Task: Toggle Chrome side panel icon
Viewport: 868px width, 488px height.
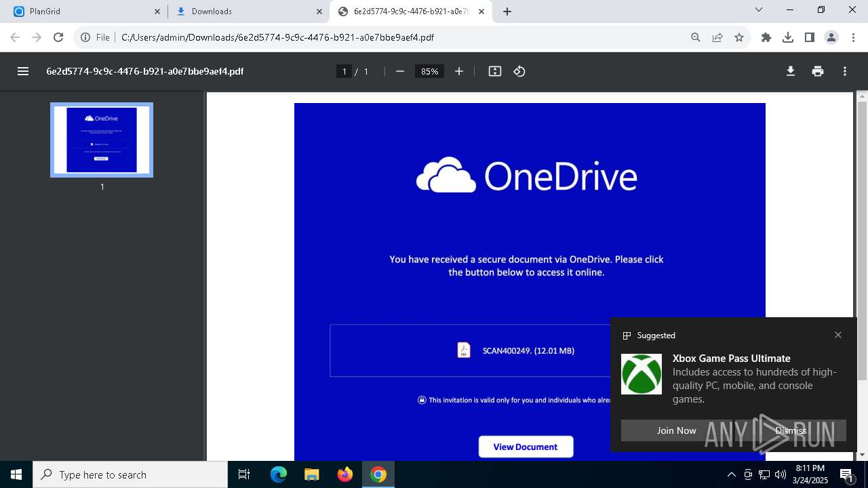Action: (x=810, y=37)
